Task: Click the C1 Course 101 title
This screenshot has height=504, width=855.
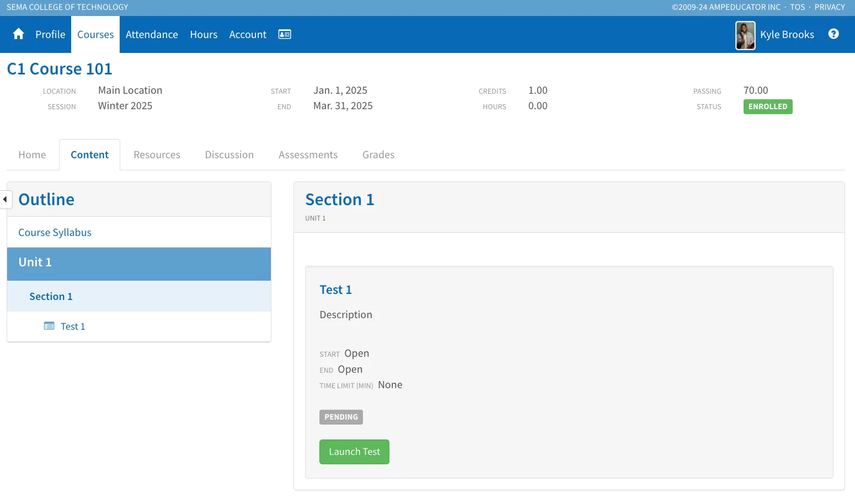Action: (60, 69)
